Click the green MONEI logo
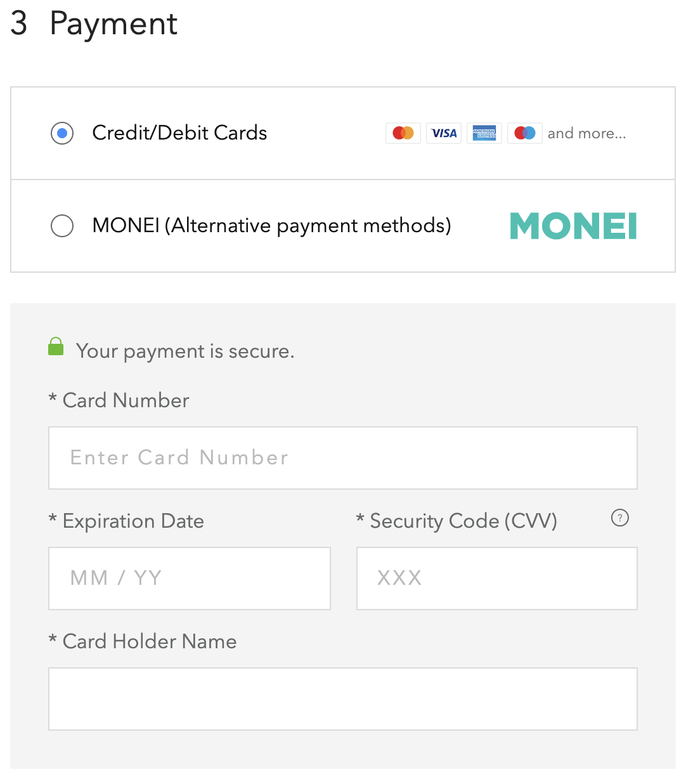Screen dimensions: 686x784 point(573,226)
